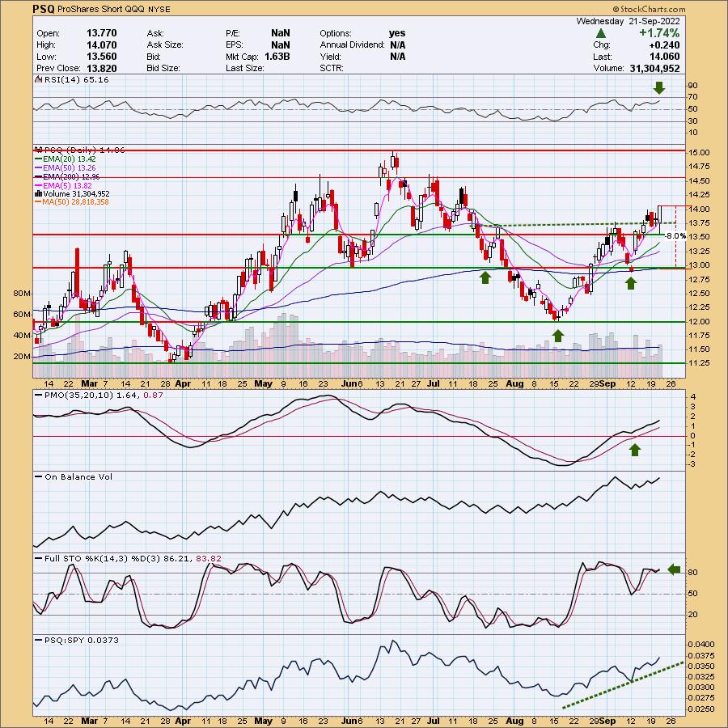The image size is (728, 728).
Task: Click the -8.0% stop annotation label
Action: pyautogui.click(x=675, y=236)
